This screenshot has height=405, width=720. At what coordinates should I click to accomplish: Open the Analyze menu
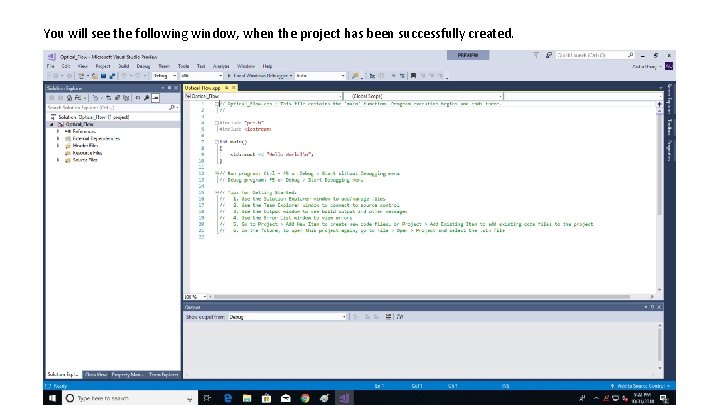coord(221,66)
